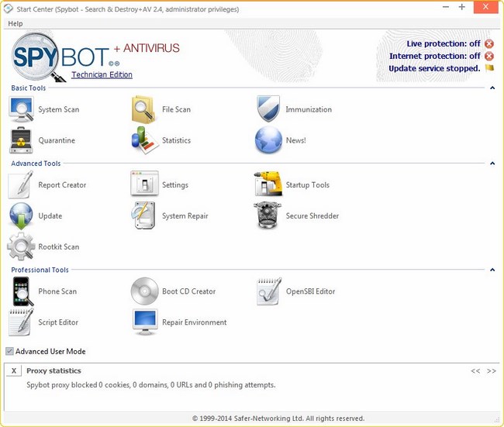
Task: Open the Settings switch icon
Action: (145, 184)
